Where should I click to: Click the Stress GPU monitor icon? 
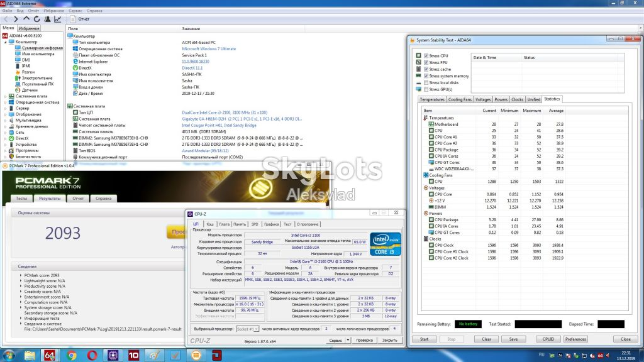tap(418, 89)
